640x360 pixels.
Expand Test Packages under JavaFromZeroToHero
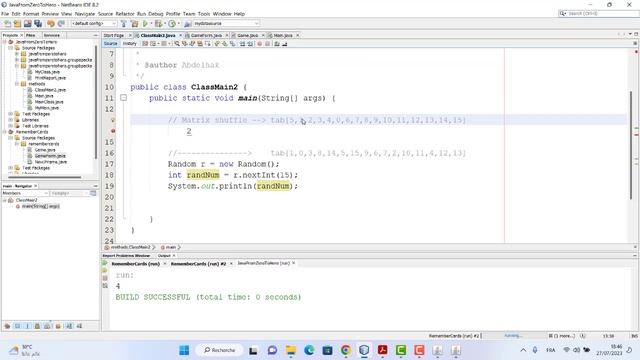point(11,114)
